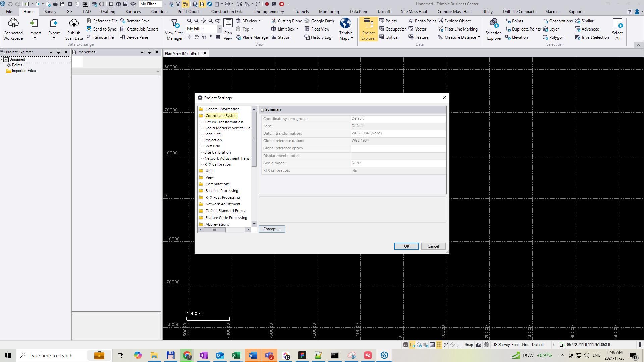The width and height of the screenshot is (644, 362).
Task: Switch to the Point Clouds ribbon tab
Action: tap(189, 12)
